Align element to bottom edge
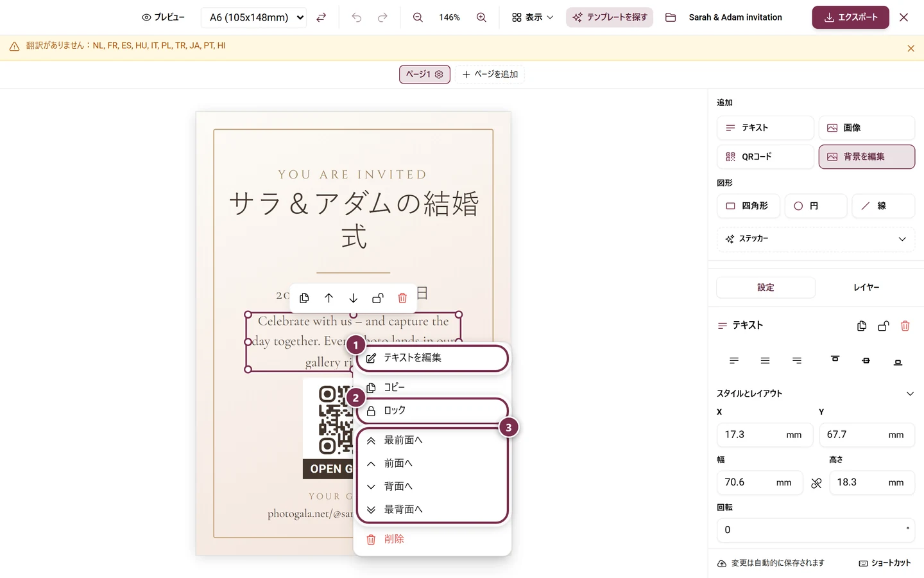This screenshot has height=578, width=924. (898, 362)
